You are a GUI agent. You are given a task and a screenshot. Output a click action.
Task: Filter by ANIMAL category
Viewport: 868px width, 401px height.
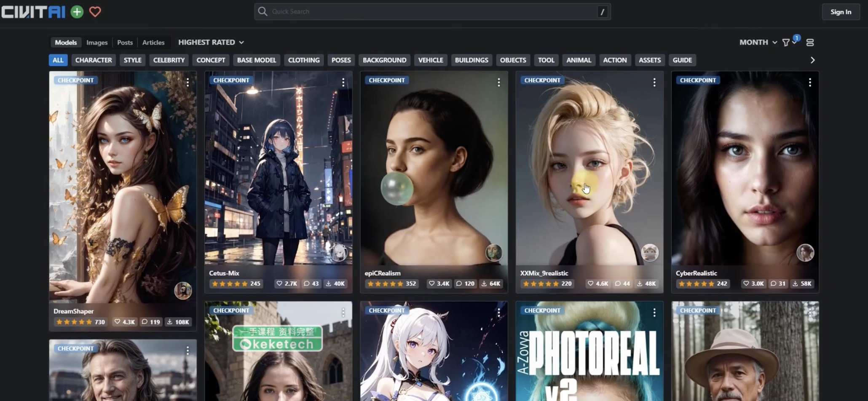[x=579, y=60]
